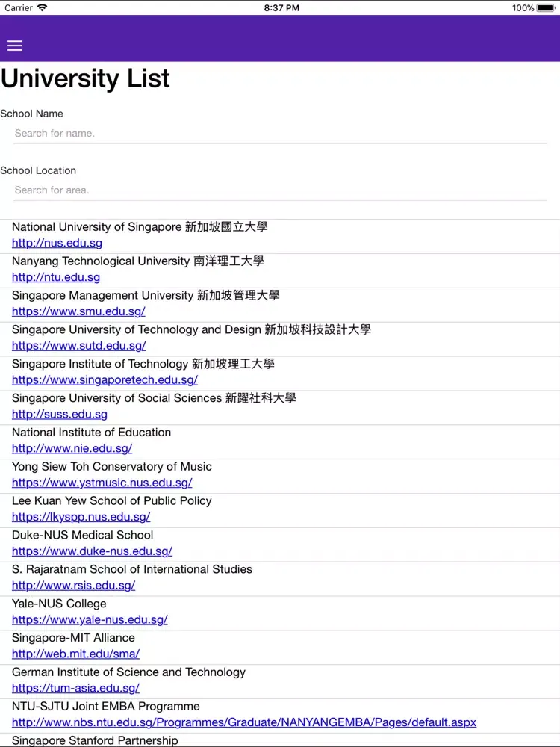
Task: Open the http://ntu.edu.sg link
Action: pyautogui.click(x=56, y=277)
